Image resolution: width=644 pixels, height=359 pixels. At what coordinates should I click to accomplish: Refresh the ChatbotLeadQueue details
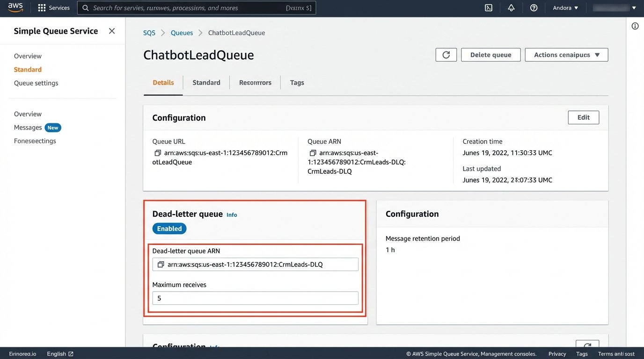446,55
